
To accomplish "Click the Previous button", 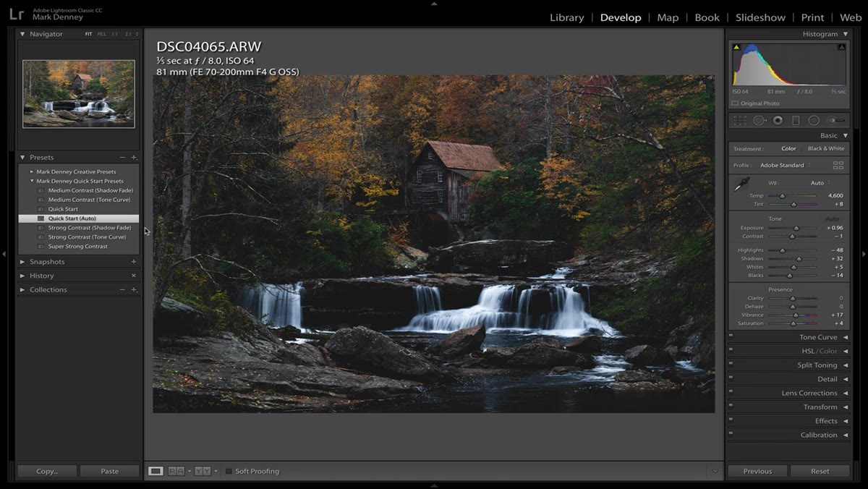I will click(757, 471).
